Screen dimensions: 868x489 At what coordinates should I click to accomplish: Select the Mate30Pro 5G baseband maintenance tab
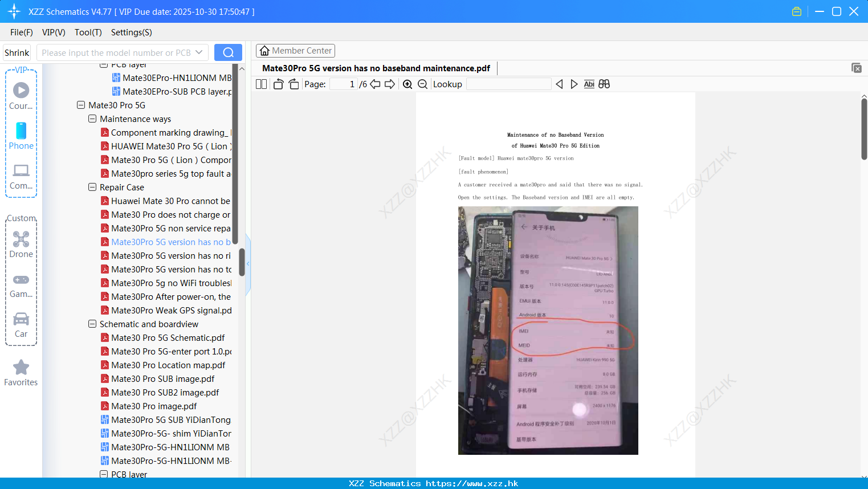tap(376, 68)
